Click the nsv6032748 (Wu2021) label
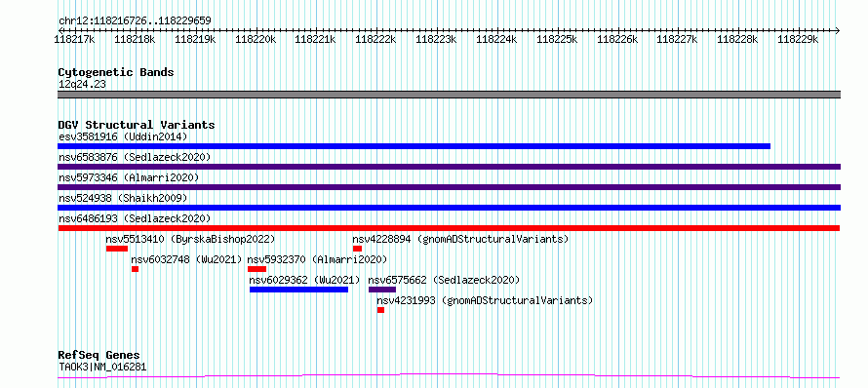The width and height of the screenshot is (868, 388). pos(186,259)
